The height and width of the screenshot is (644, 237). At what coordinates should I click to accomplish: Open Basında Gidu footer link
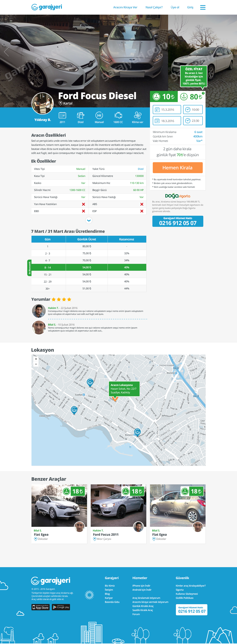click(x=112, y=602)
